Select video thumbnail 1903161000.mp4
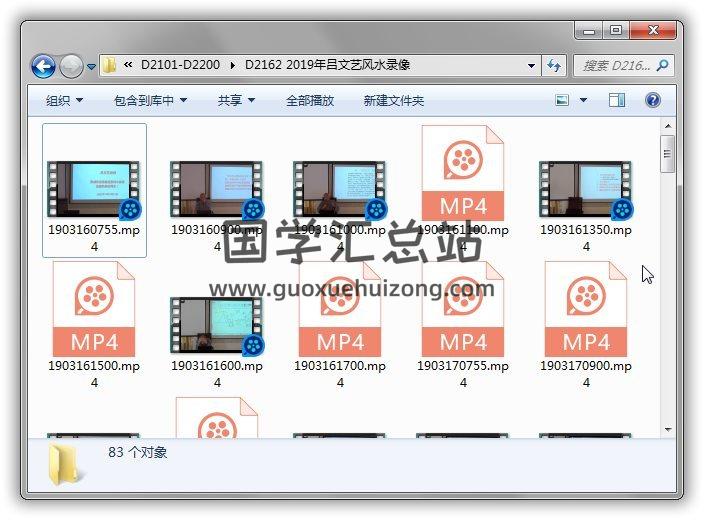The image size is (704, 520). tap(339, 189)
